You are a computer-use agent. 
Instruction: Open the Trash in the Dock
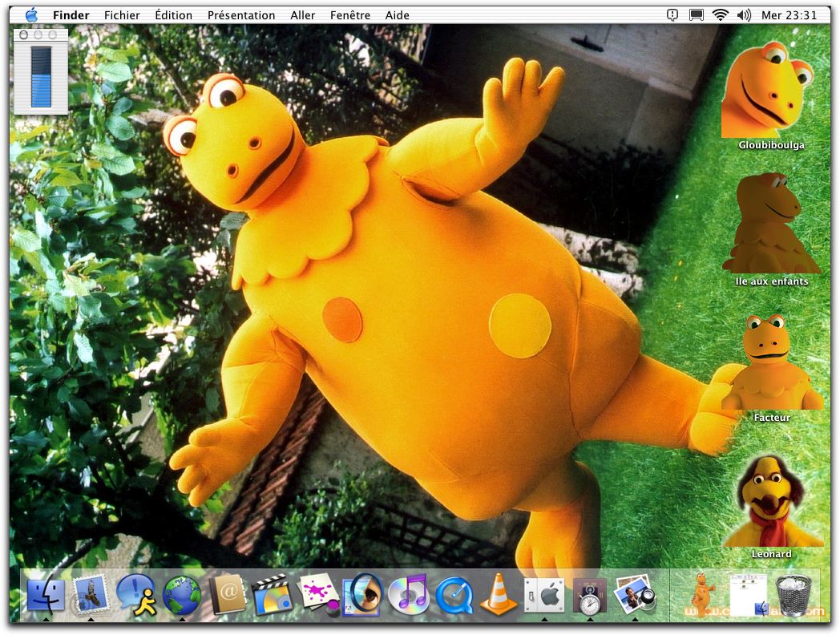click(793, 595)
